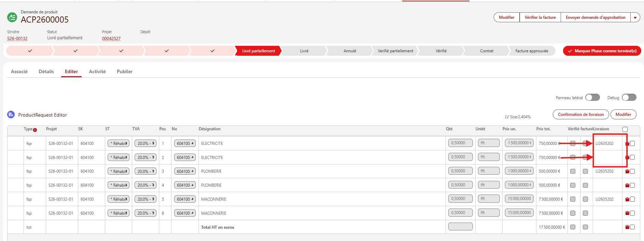Click Vérifier la facture button
Screen dimensions: 644x241
click(x=540, y=17)
